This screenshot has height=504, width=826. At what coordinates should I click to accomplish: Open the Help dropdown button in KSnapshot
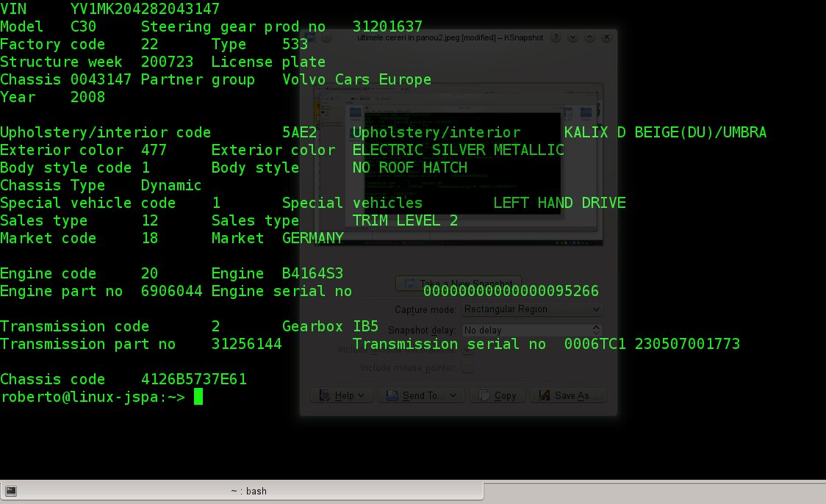pyautogui.click(x=342, y=395)
